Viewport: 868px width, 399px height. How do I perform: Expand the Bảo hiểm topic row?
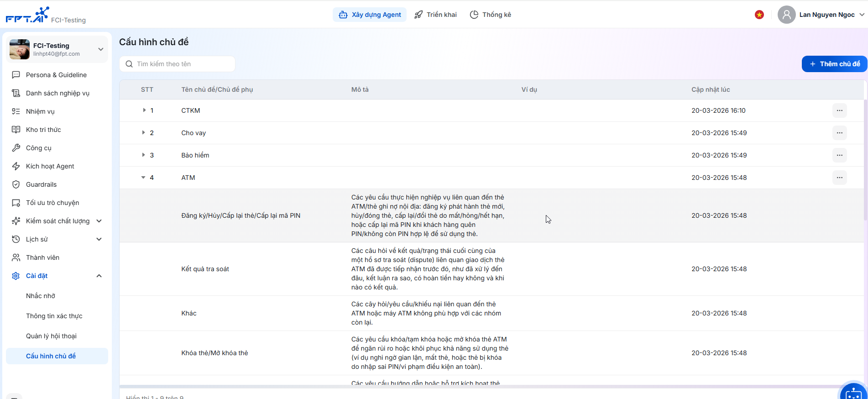tap(144, 155)
